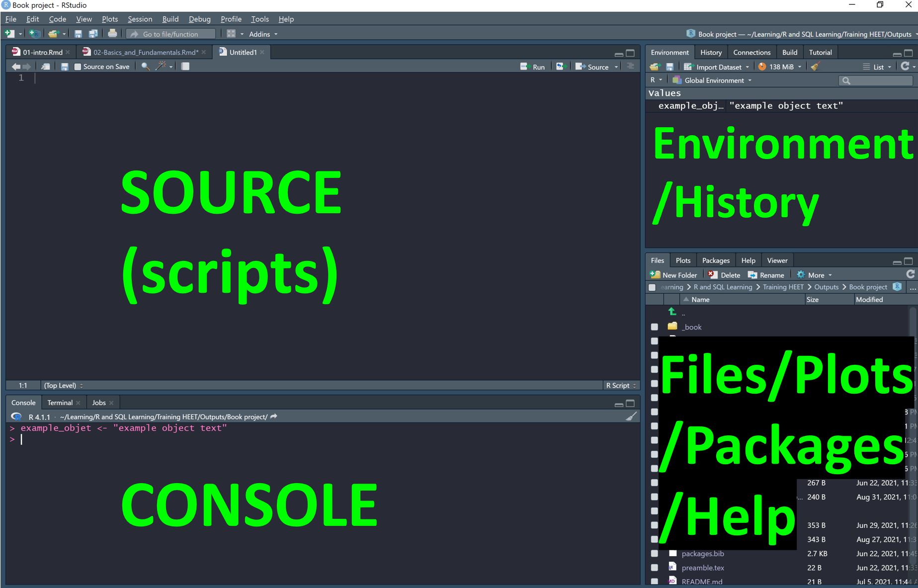This screenshot has width=918, height=588.
Task: Open the Session menu
Action: [140, 19]
